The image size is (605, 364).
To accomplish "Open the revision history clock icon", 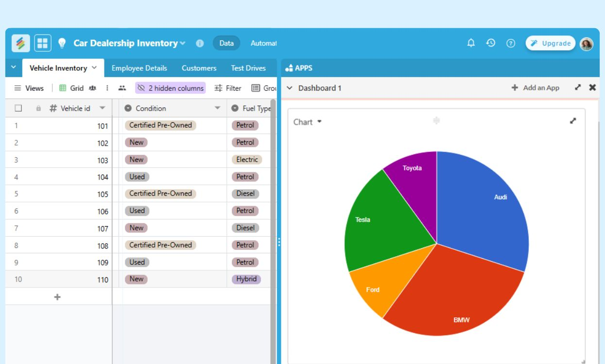I will point(491,43).
